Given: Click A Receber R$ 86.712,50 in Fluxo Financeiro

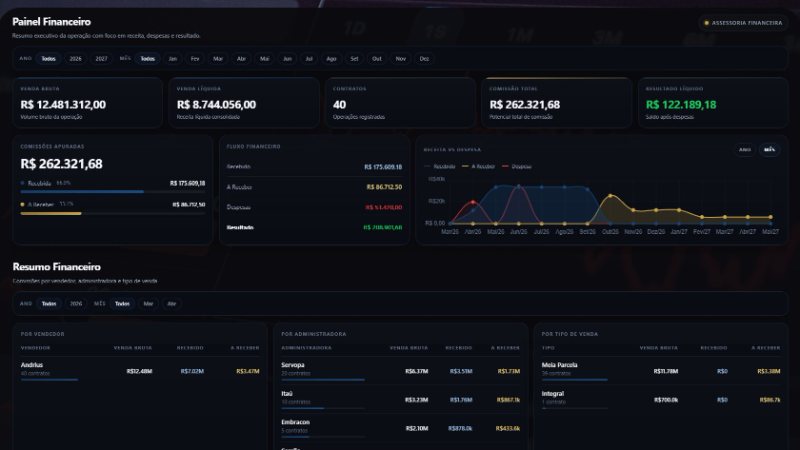Looking at the screenshot, I should coord(384,187).
